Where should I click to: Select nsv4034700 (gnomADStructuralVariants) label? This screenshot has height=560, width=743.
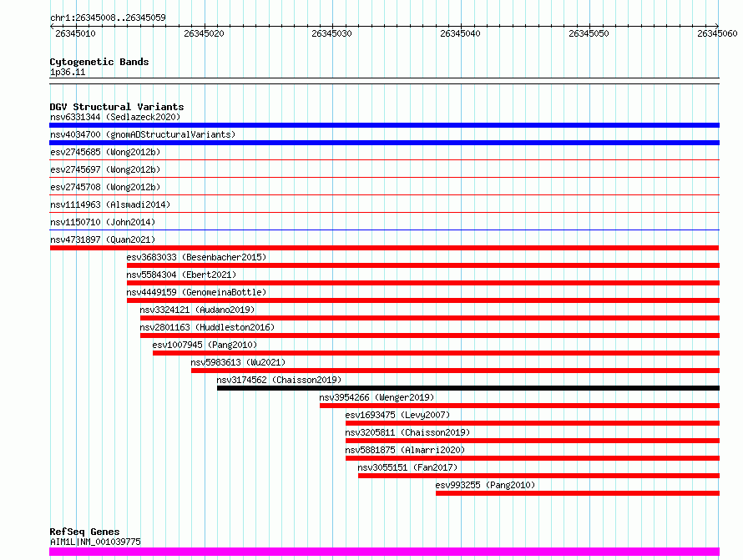pos(143,134)
